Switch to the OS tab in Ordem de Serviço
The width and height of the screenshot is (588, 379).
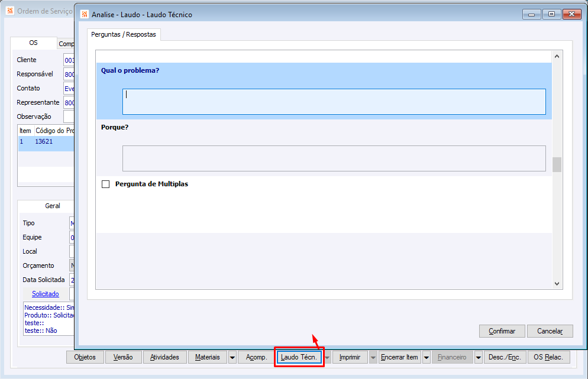[x=33, y=43]
